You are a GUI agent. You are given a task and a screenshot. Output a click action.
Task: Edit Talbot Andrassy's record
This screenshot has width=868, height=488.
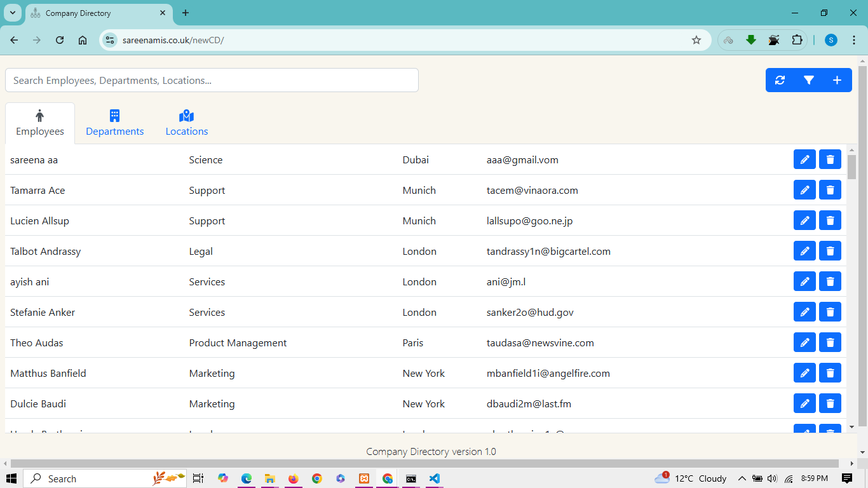coord(804,251)
